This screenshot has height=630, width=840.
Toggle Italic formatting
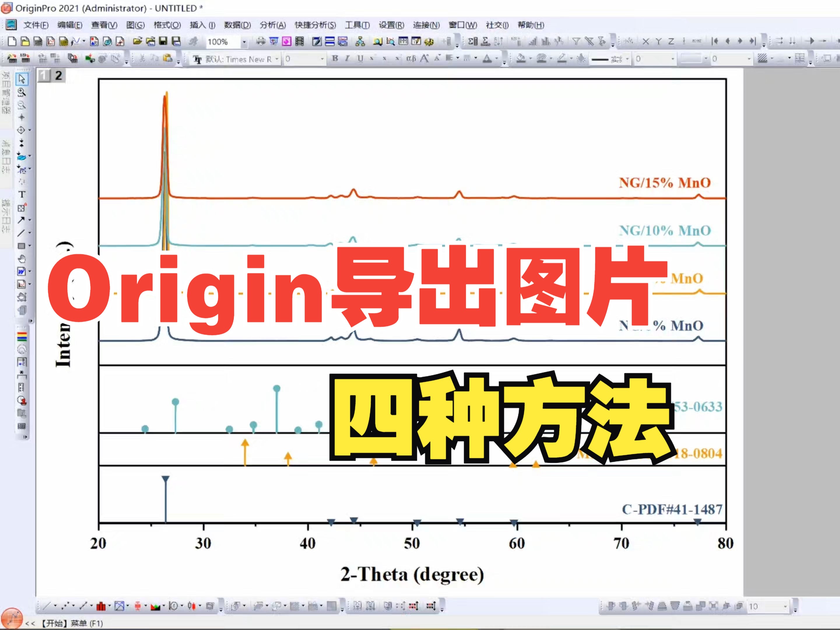tap(347, 59)
